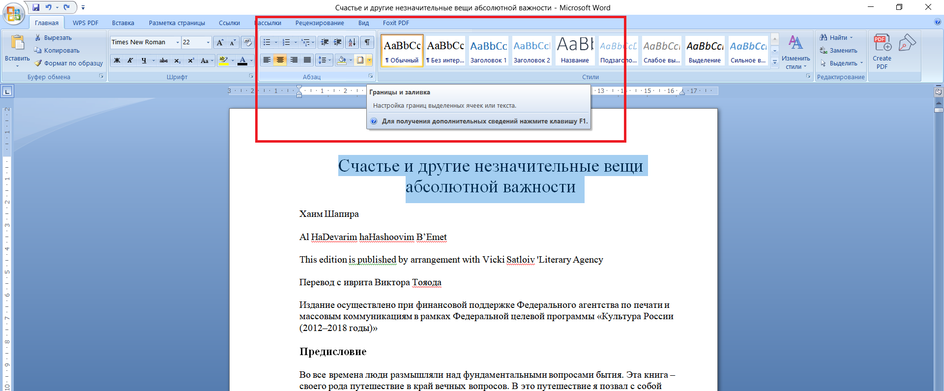The width and height of the screenshot is (944, 391).
Task: Customize Quick Access Toolbar dropdown
Action: tap(82, 8)
